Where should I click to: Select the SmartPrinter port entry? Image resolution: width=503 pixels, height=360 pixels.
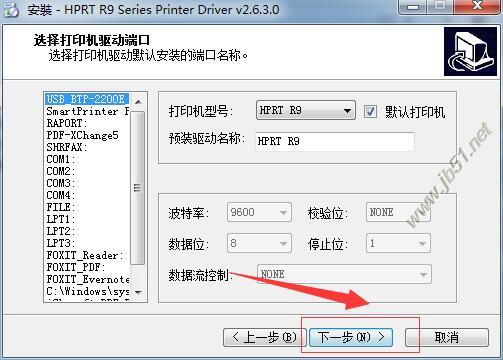(x=87, y=111)
